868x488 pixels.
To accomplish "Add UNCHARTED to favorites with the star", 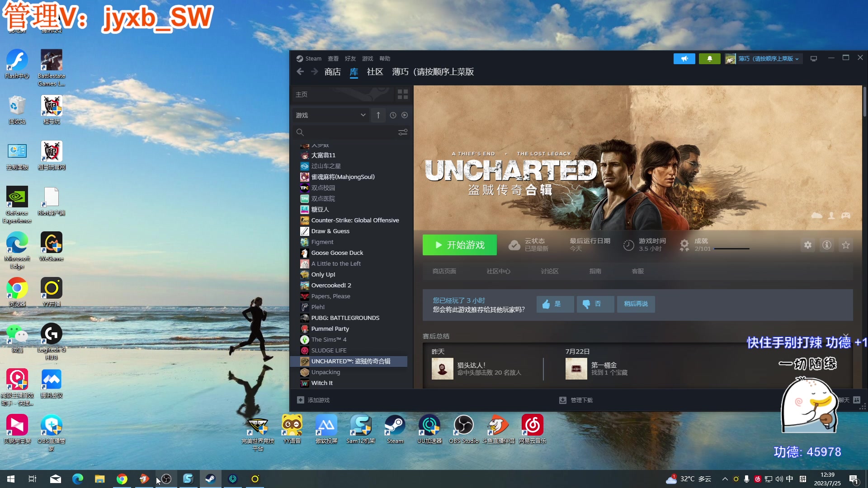I will click(x=846, y=245).
